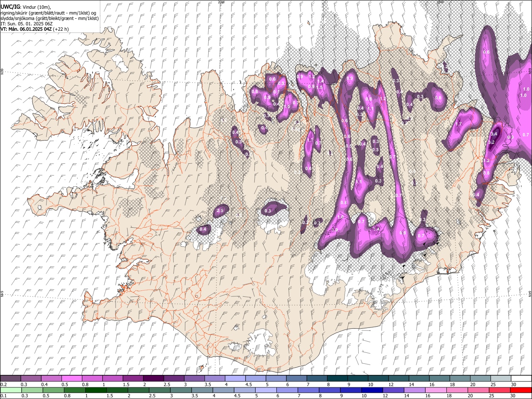Image resolution: width=532 pixels, height=399 pixels.
Task: Click the '15W' longitude label at the top
Action: click(x=440, y=2)
